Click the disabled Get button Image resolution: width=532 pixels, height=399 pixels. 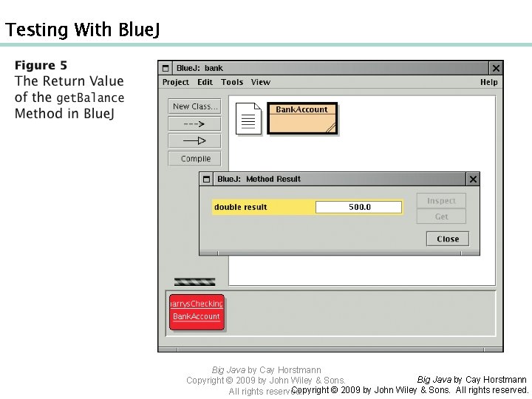441,216
